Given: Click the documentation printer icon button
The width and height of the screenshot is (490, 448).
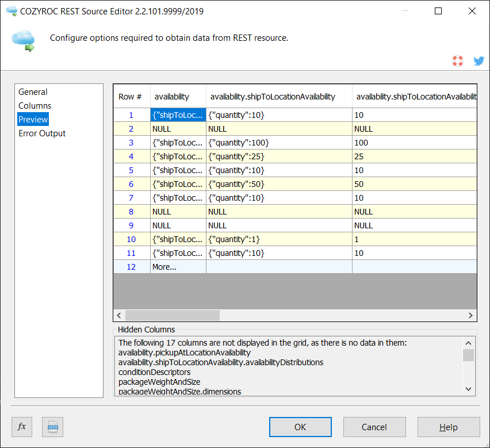Looking at the screenshot, I should [52, 427].
